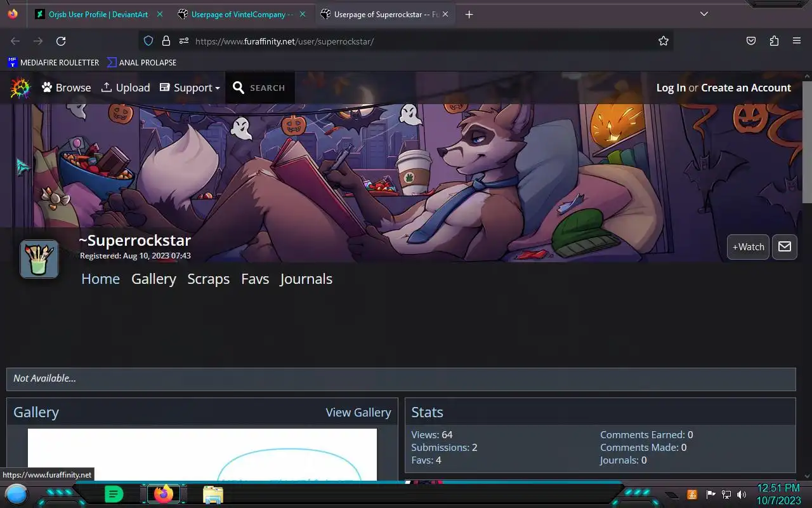Open the Favs profile tab
Image resolution: width=812 pixels, height=508 pixels.
click(255, 279)
